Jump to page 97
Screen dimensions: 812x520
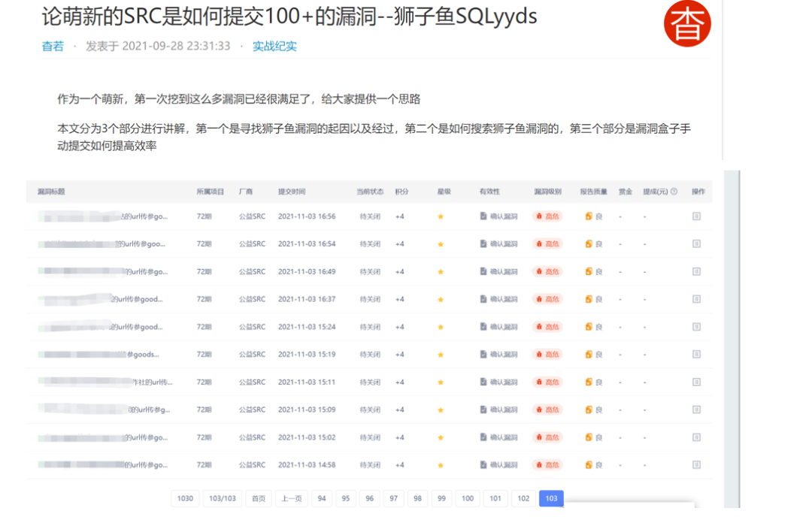tap(393, 498)
